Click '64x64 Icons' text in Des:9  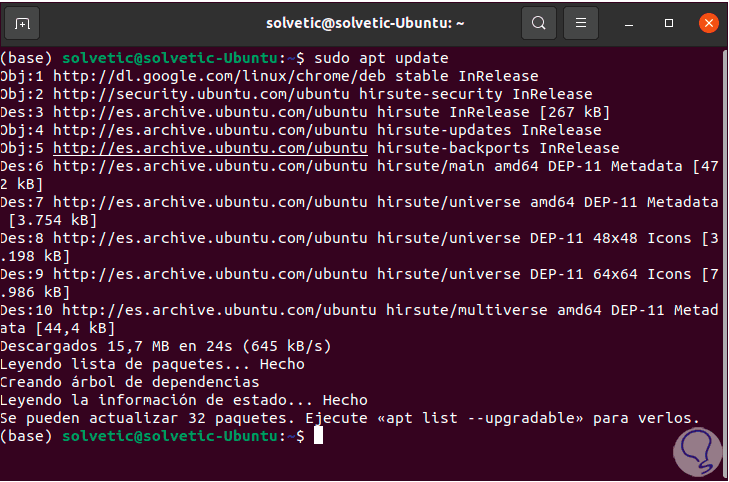[642, 274]
